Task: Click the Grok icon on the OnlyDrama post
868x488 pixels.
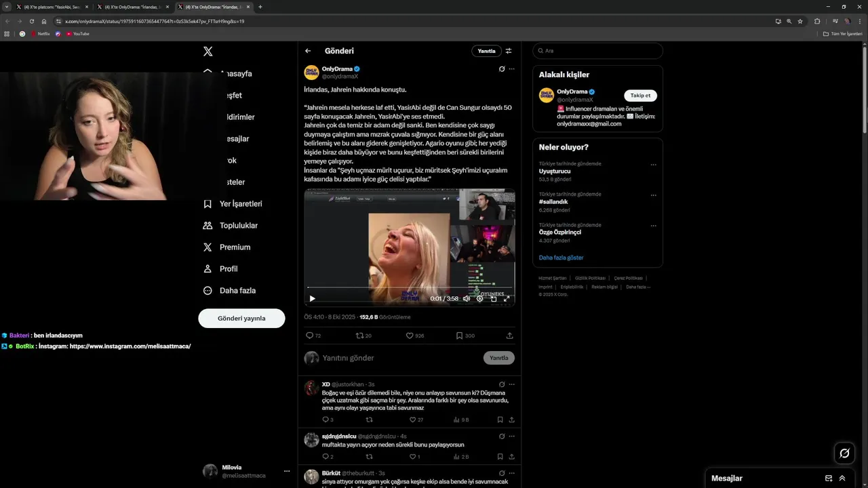Action: click(502, 69)
